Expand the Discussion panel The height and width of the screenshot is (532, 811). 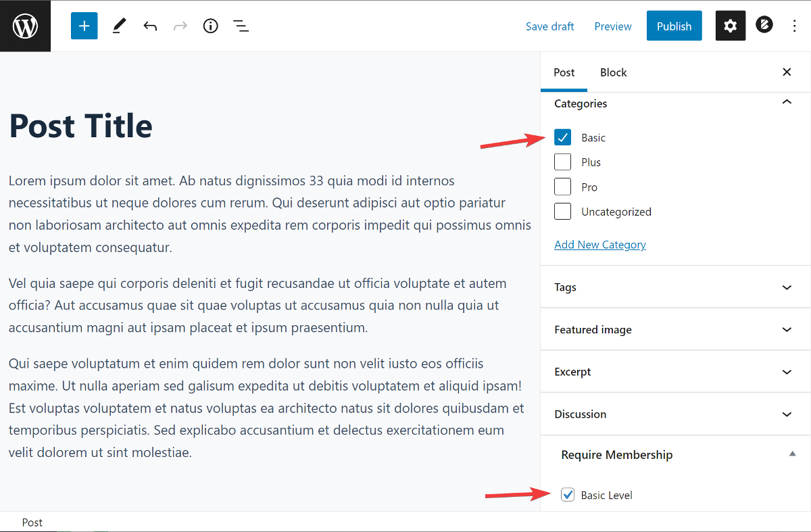pos(676,414)
